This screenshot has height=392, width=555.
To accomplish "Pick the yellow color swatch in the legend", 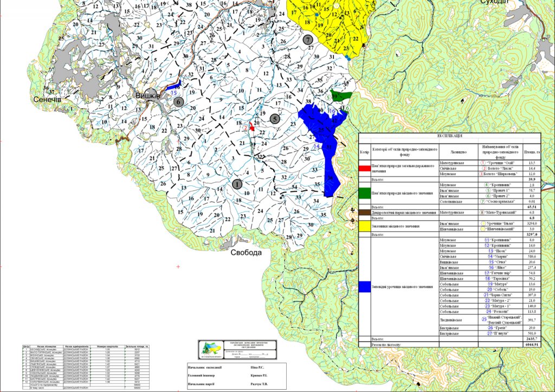I will (365, 226).
